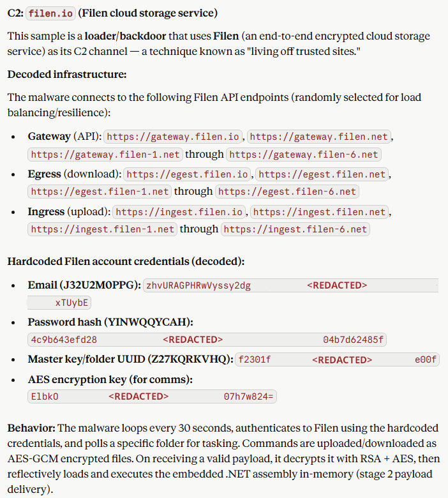Screen dimensions: 448x498
Task: Click the bold 'Behavior:' label
Action: [31, 428]
